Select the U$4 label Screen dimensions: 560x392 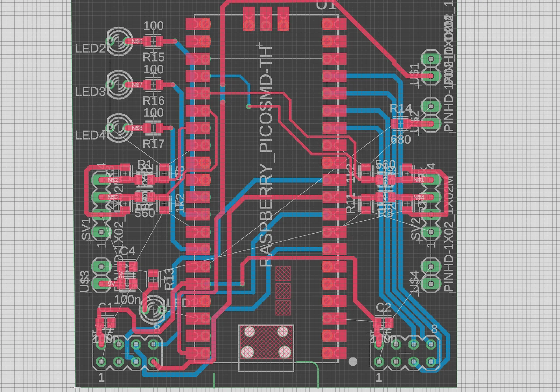coord(414,282)
